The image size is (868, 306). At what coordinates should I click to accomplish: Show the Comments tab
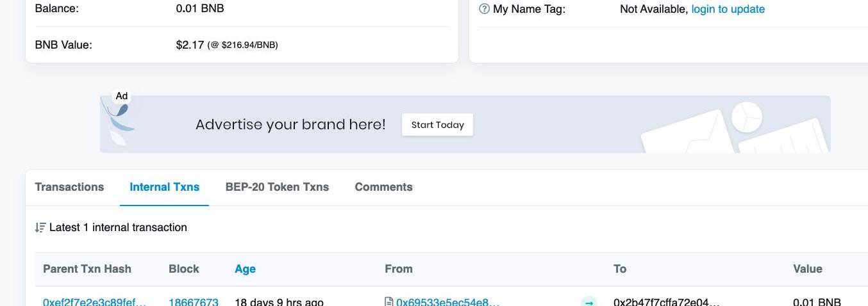(383, 187)
